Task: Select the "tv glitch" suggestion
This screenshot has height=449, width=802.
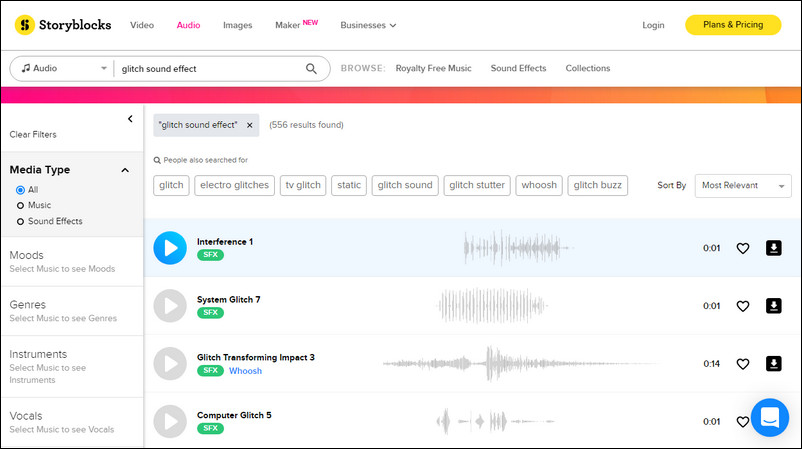Action: coord(303,185)
